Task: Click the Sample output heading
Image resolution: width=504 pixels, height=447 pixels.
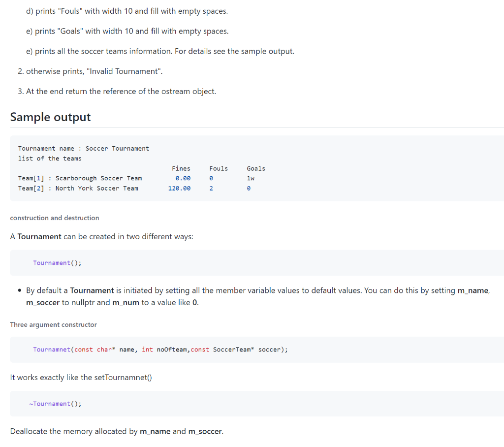Action: coord(50,117)
